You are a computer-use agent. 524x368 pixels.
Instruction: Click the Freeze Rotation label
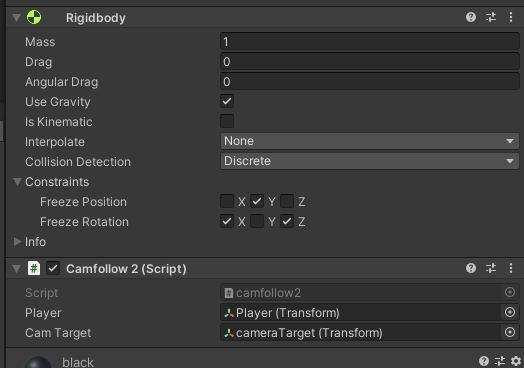(84, 222)
